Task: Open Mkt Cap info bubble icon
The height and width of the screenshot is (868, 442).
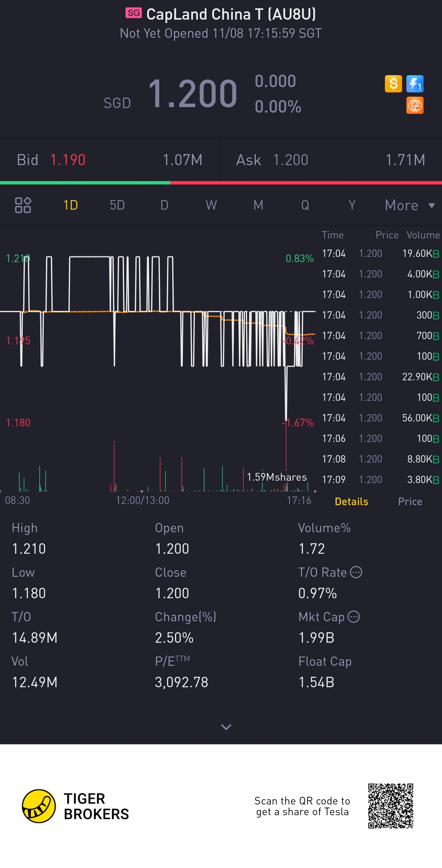Action: 354,617
